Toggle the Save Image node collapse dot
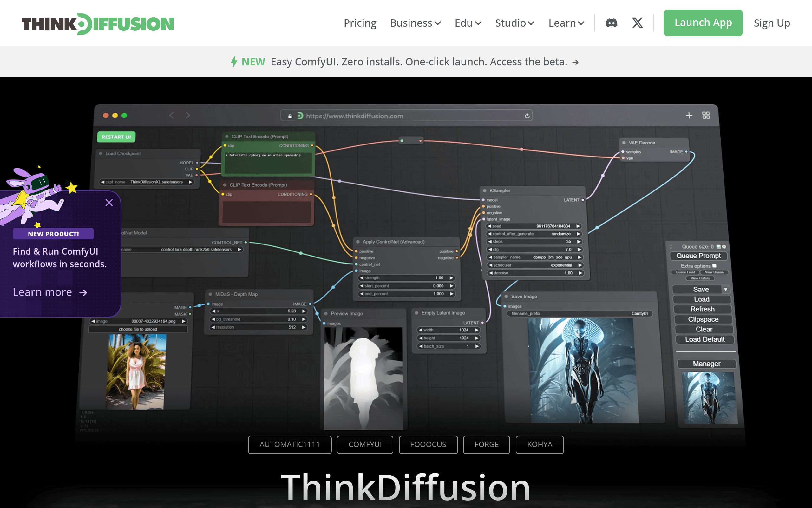The width and height of the screenshot is (812, 508). [x=506, y=296]
